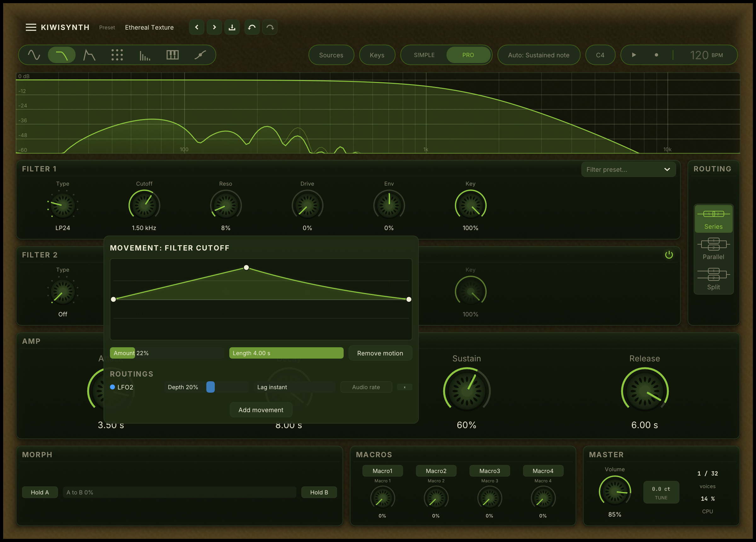Click Hold B button
Screen dimensions: 756x542
(x=319, y=492)
